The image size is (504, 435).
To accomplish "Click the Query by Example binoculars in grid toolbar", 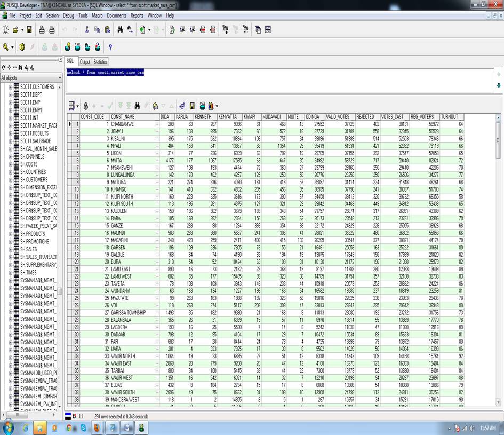I will point(137,106).
